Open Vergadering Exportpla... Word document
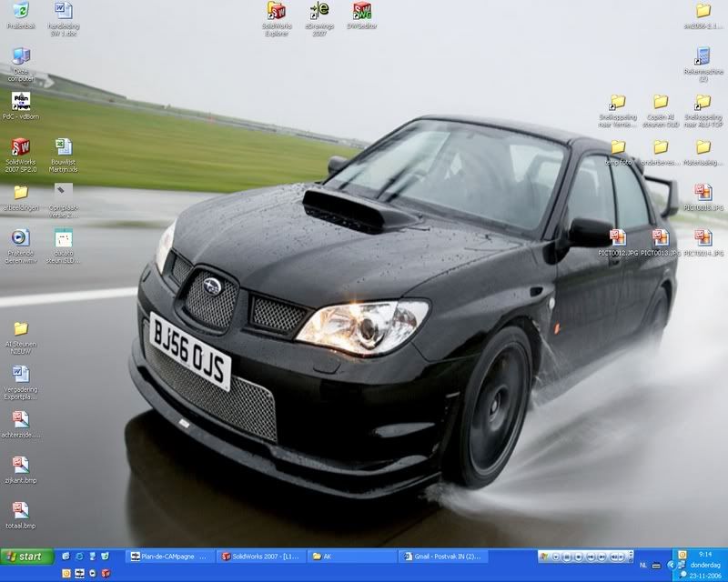This screenshot has width=728, height=582. (x=20, y=383)
